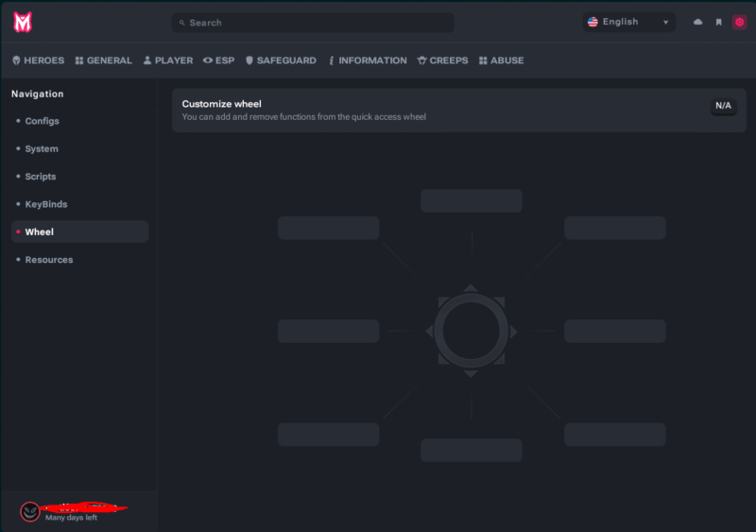Select Wheel in the navigation
This screenshot has height=532, width=756.
click(79, 232)
